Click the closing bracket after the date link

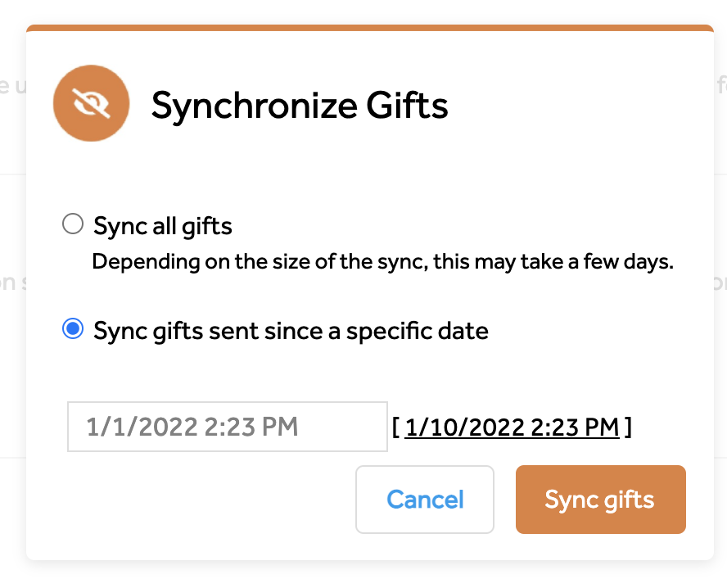coord(627,427)
